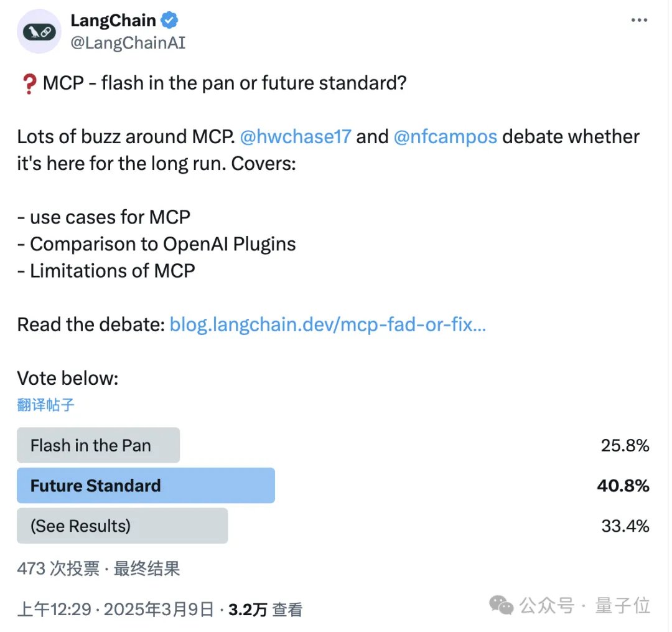Image resolution: width=672 pixels, height=632 pixels.
Task: Open the blog.langchain.dev debate link
Action: pos(327,324)
